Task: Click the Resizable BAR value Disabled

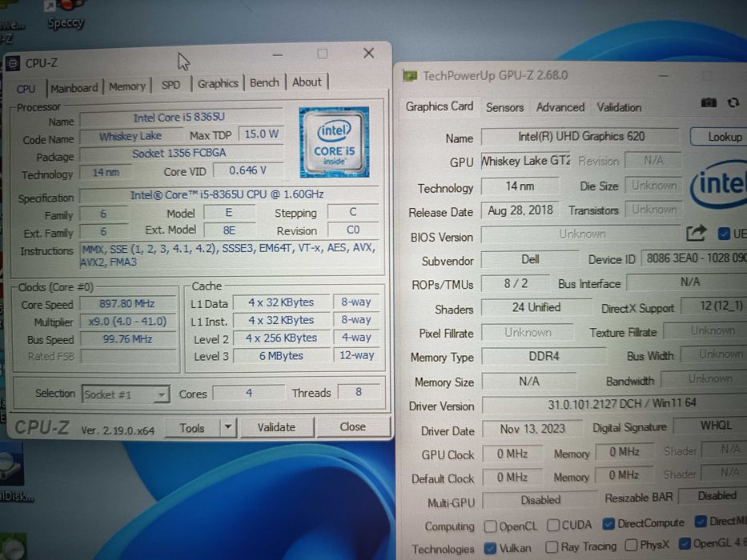Action: coord(713,496)
